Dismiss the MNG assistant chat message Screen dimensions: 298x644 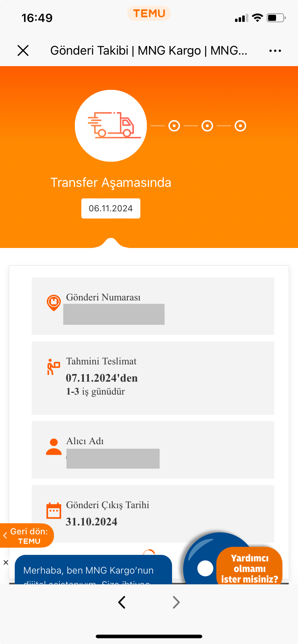(x=6, y=562)
